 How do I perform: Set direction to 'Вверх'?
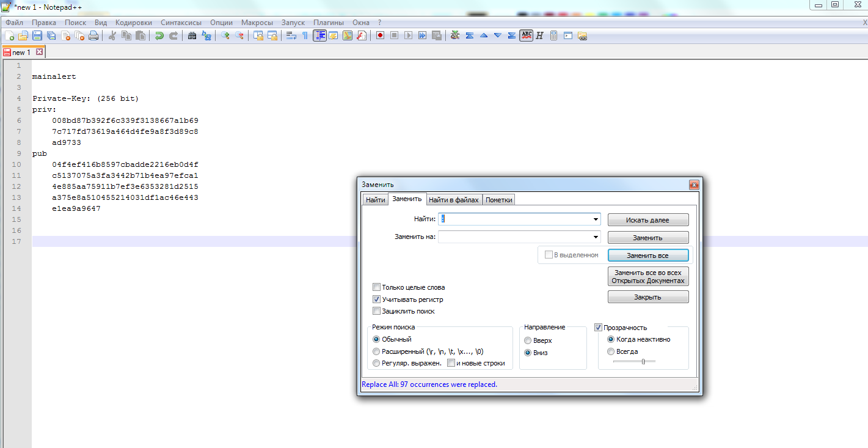coord(528,340)
